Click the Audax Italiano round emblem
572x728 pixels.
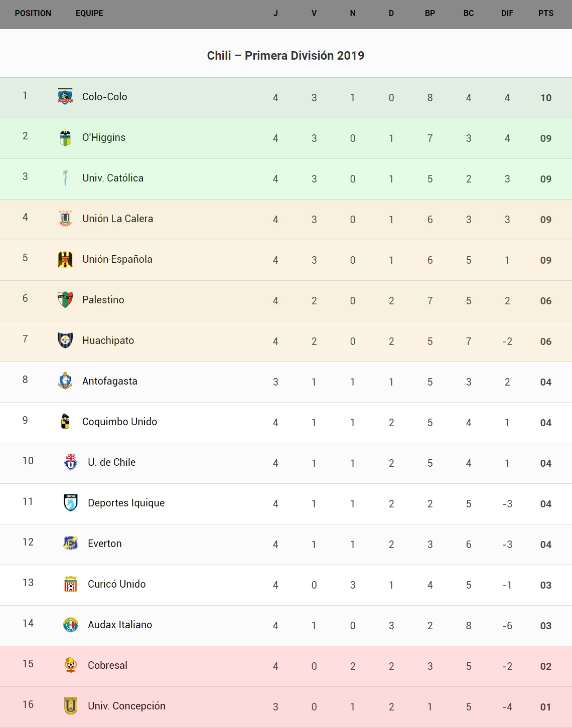pyautogui.click(x=71, y=625)
